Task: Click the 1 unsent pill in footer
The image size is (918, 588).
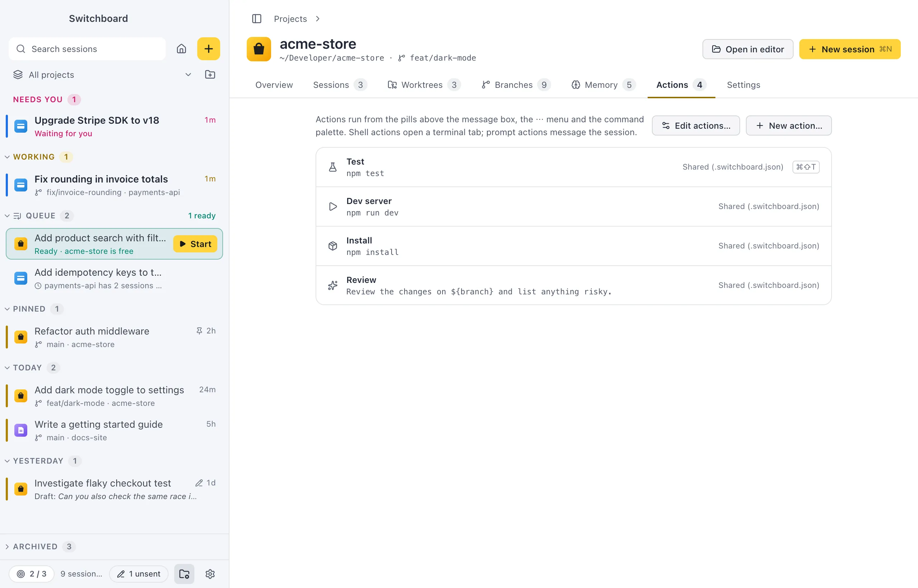Action: (x=139, y=574)
